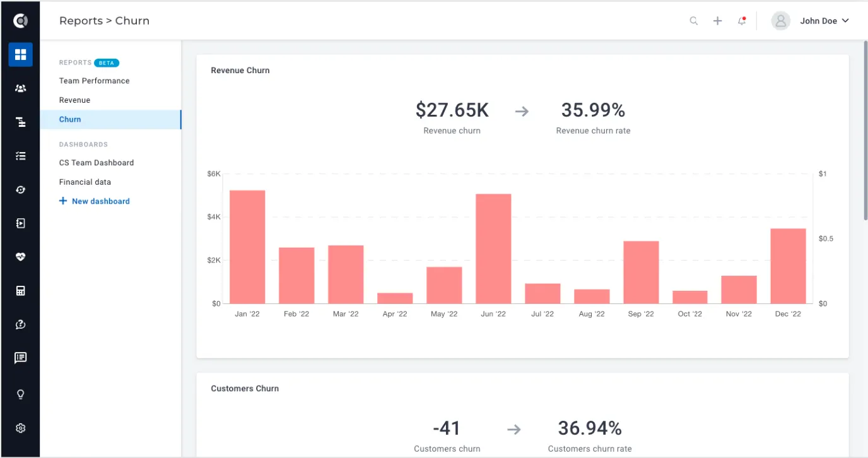Click the Apr '22 churn bar
The image size is (868, 458).
[x=395, y=298]
